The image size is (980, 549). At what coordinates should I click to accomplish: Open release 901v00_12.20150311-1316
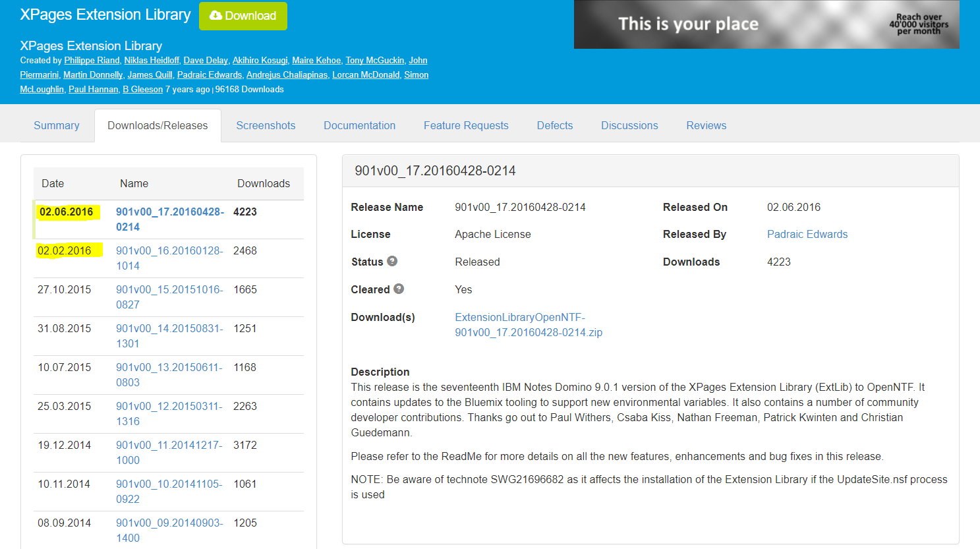click(169, 413)
